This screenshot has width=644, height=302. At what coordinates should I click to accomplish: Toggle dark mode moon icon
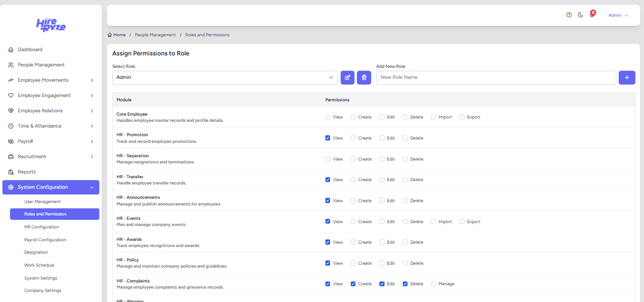pyautogui.click(x=580, y=15)
